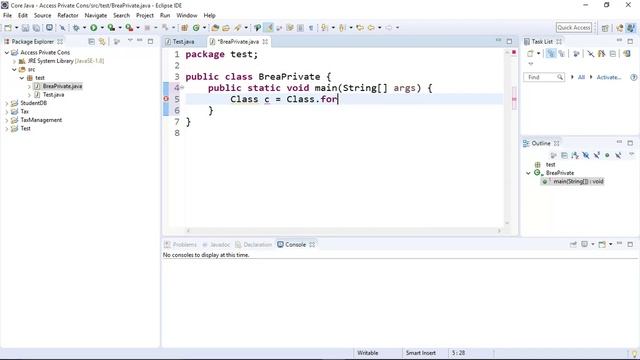
Task: Toggle Hide Static Members in Outline
Action: tap(596, 155)
